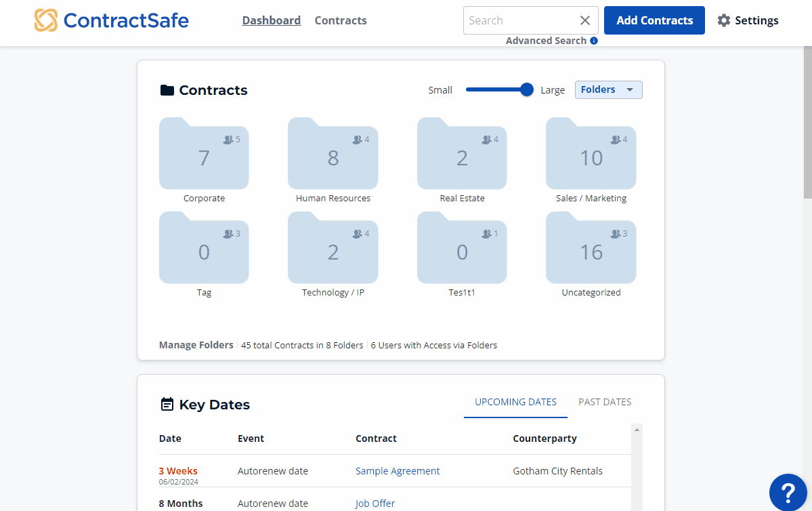
Task: Open the Real Estate folder
Action: pyautogui.click(x=462, y=155)
